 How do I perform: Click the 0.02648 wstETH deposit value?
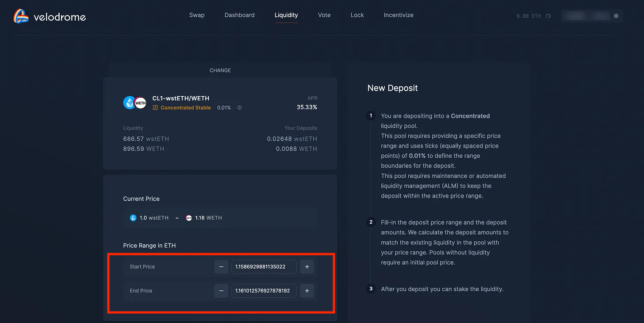pyautogui.click(x=292, y=139)
